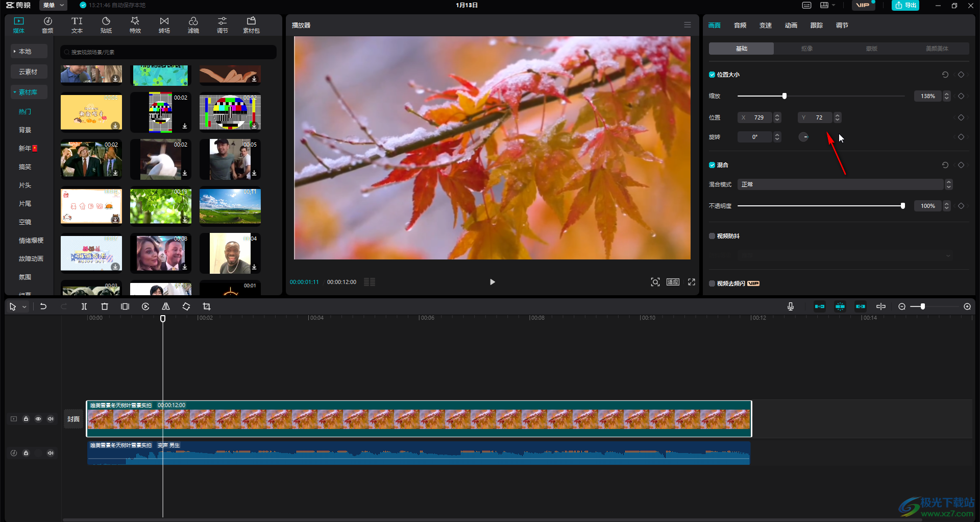Open the Effects (特效) panel

click(135, 25)
